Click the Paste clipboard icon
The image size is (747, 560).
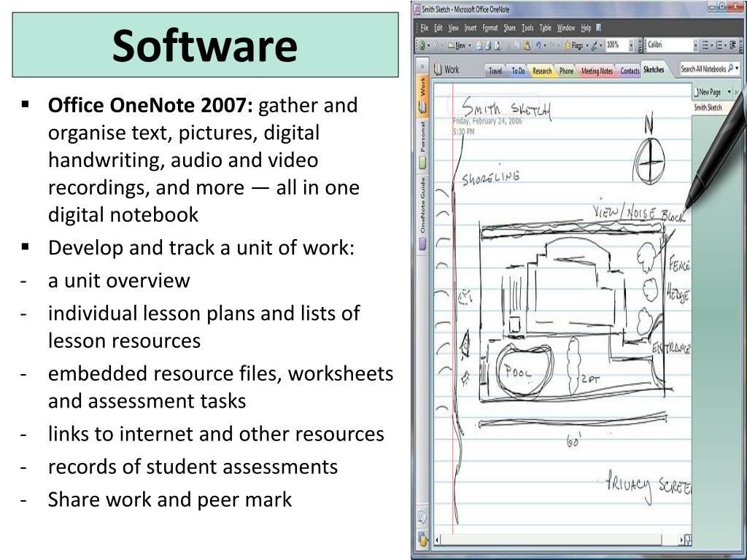coord(527,46)
